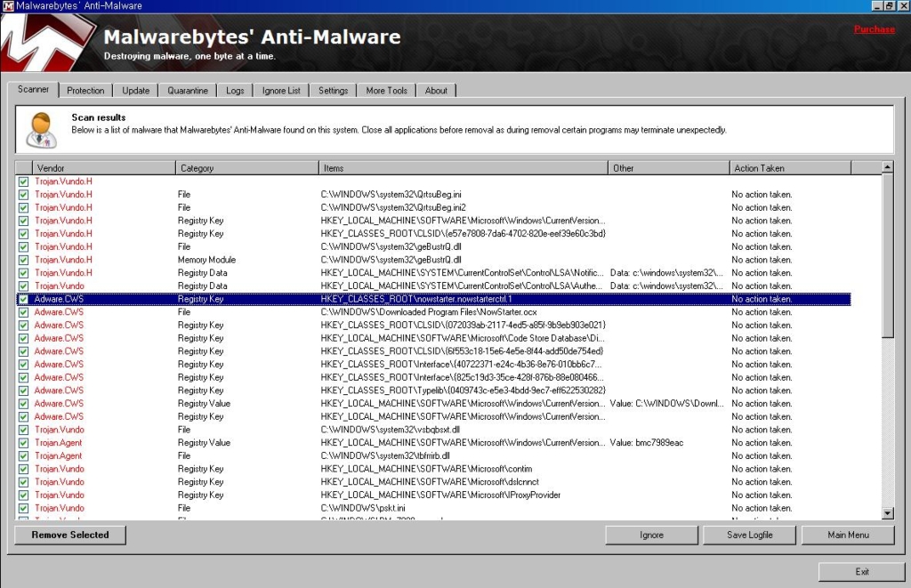Image resolution: width=911 pixels, height=588 pixels.
Task: Toggle checkbox for the vsbqbsxt.dll row
Action: click(x=23, y=430)
